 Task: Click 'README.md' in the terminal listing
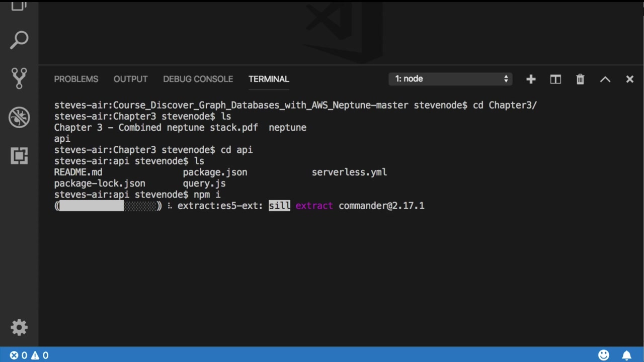click(78, 172)
